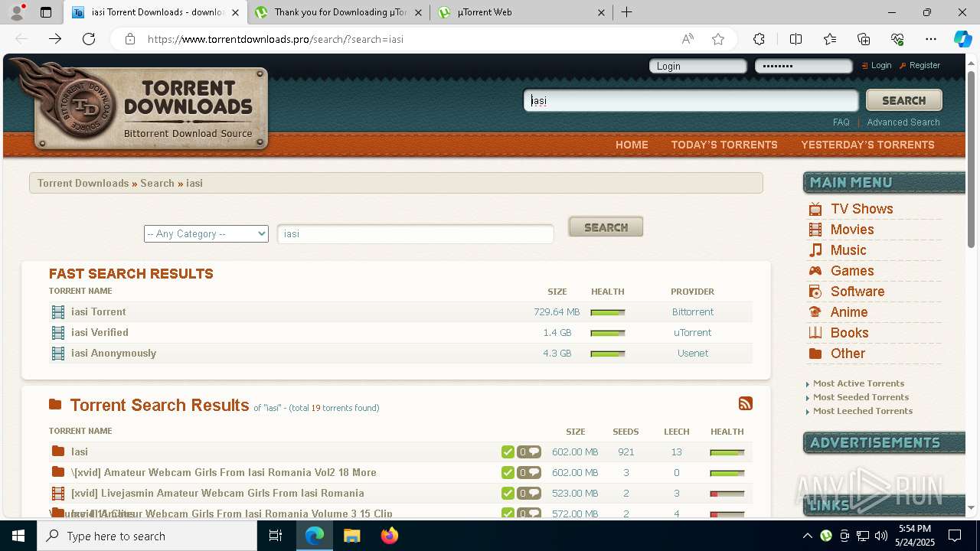Open volume control in system tray
Image resolution: width=980 pixels, height=551 pixels.
click(880, 536)
